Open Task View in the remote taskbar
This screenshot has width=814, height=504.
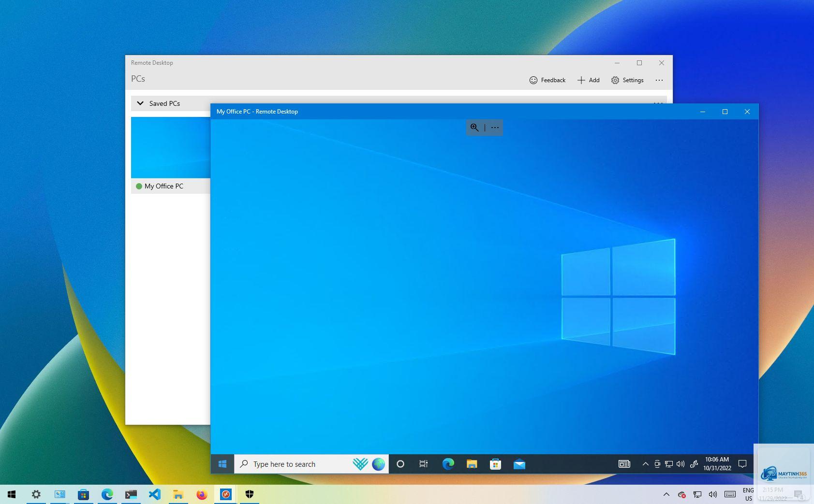(x=424, y=464)
